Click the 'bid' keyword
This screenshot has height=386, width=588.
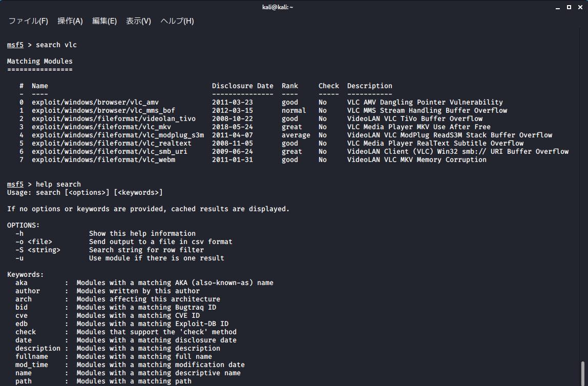point(22,308)
